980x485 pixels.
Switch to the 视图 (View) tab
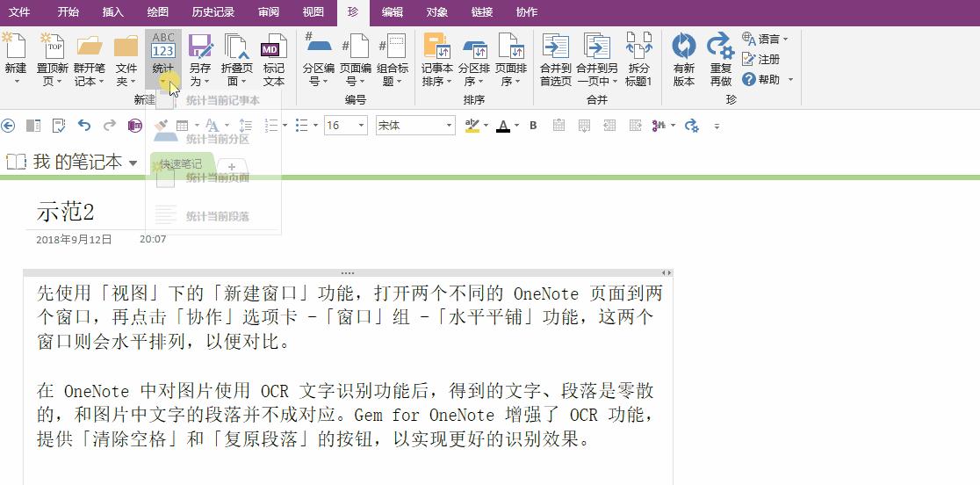tap(313, 12)
